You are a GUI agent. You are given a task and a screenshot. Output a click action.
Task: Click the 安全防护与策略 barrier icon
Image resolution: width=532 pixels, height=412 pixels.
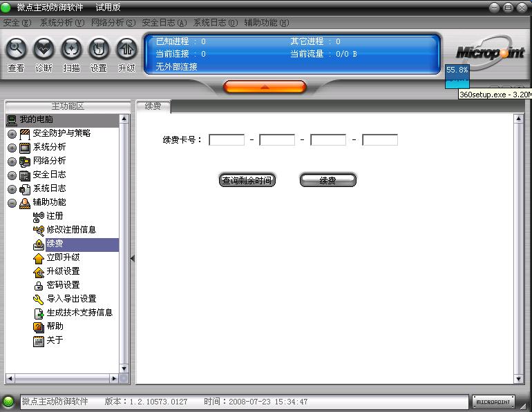(x=25, y=134)
